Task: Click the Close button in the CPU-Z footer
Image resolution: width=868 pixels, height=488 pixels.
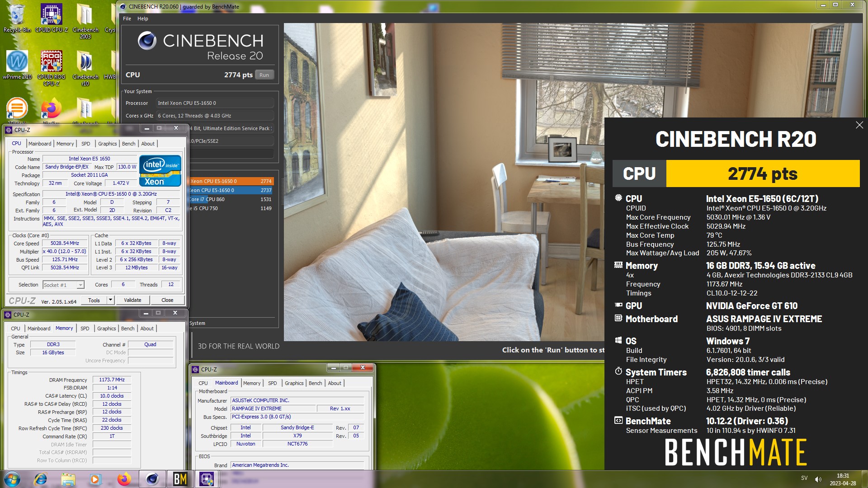Action: coord(167,300)
